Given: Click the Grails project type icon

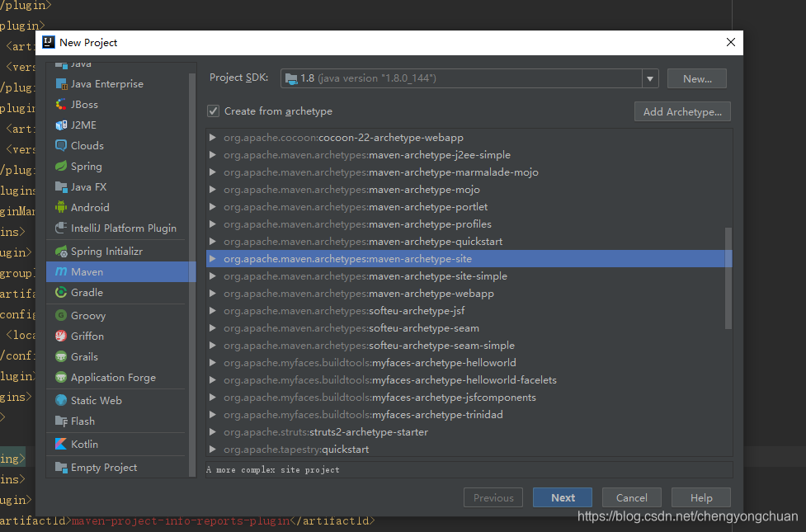Looking at the screenshot, I should [x=61, y=356].
